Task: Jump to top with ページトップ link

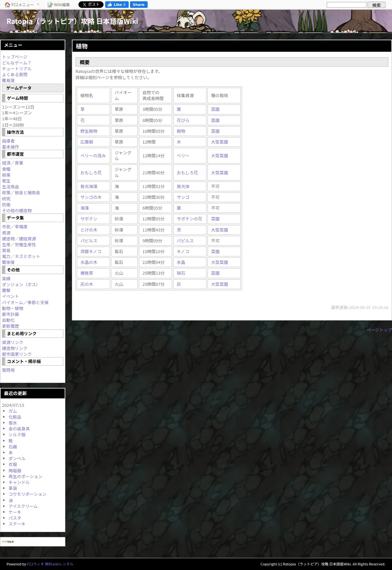Action: [379, 330]
